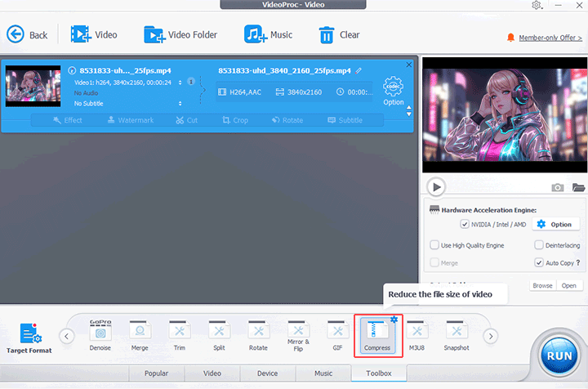
Task: Open settings gear in title bar
Action: 537,5
